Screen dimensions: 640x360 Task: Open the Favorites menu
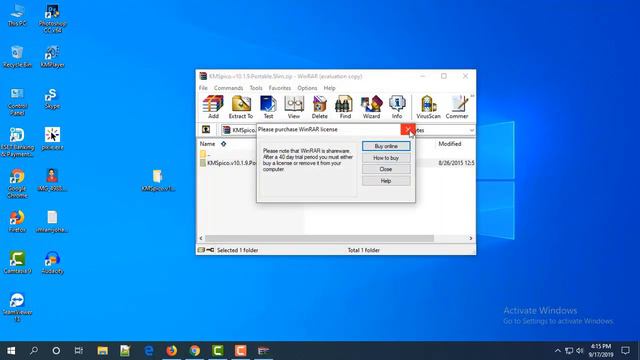(280, 88)
